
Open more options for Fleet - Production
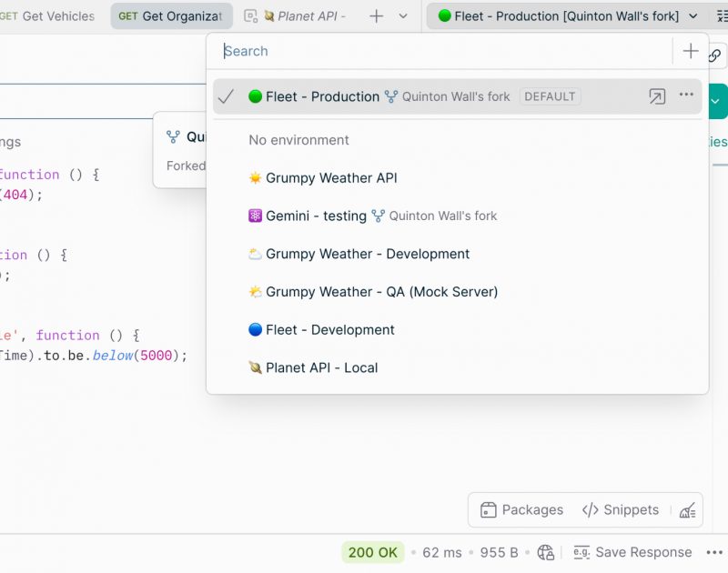pos(686,95)
